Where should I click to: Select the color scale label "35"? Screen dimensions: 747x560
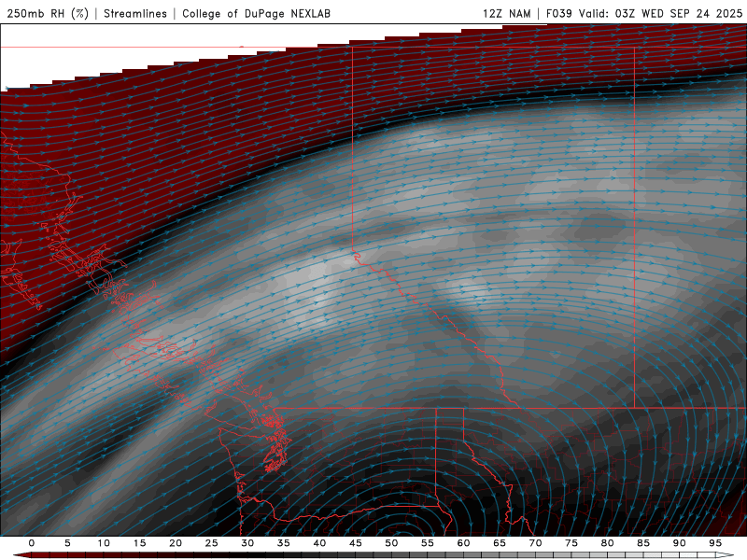284,543
